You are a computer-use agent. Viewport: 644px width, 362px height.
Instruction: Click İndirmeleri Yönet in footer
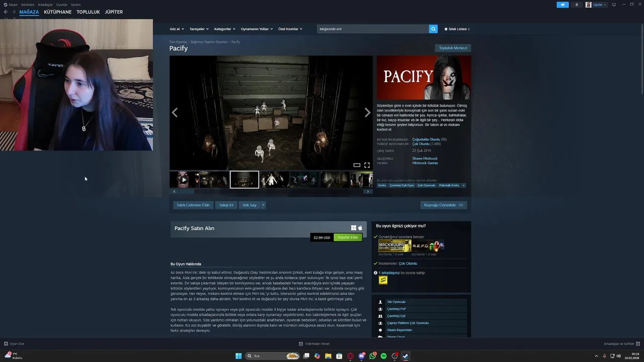pyautogui.click(x=314, y=344)
